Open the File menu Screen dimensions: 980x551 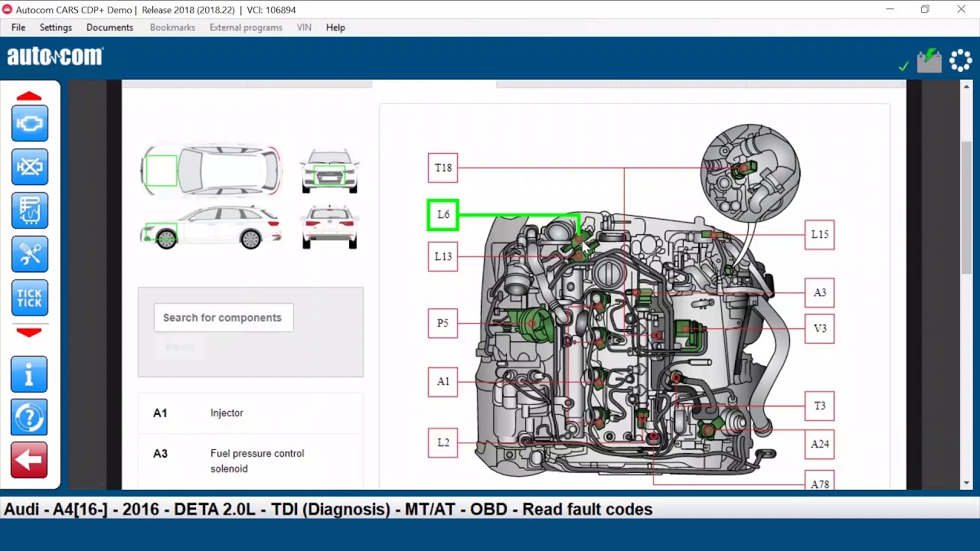18,28
